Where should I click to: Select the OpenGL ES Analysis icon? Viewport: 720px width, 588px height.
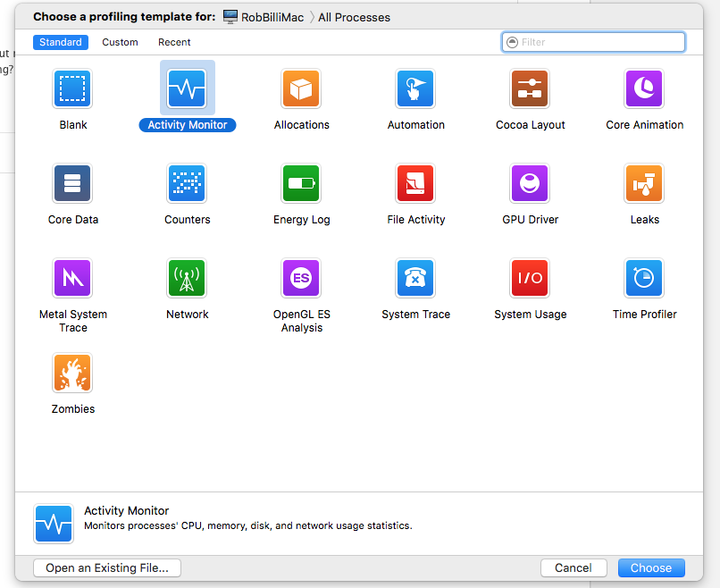click(301, 277)
